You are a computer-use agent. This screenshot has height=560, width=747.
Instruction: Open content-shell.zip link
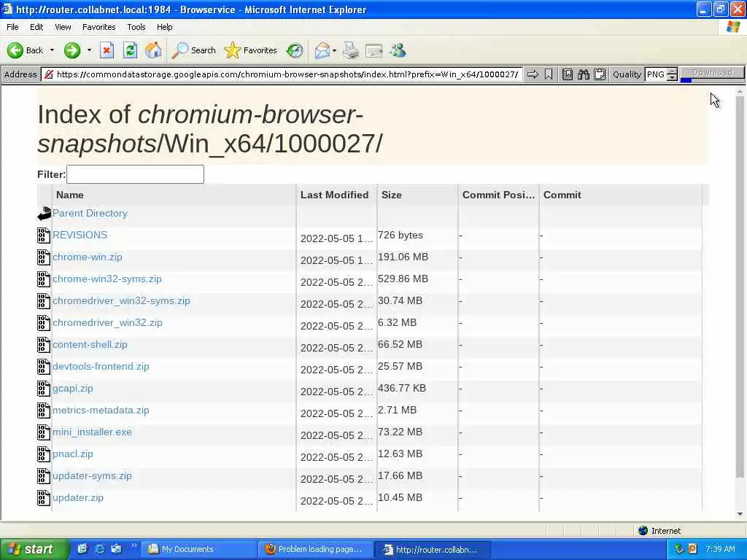pyautogui.click(x=90, y=345)
